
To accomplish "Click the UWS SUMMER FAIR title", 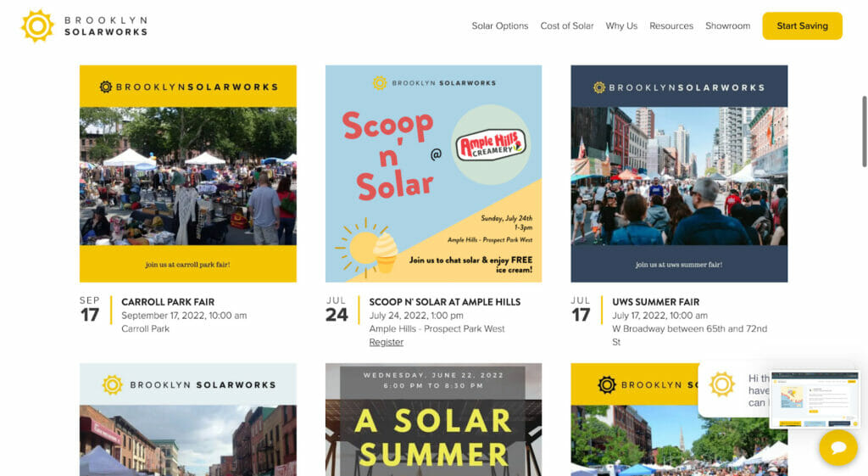I will pos(655,302).
